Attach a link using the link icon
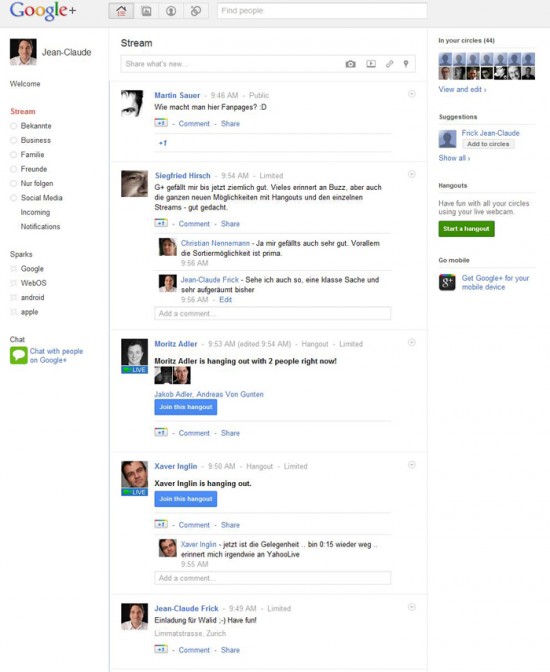Viewport: 550px width, 672px height. tap(389, 64)
